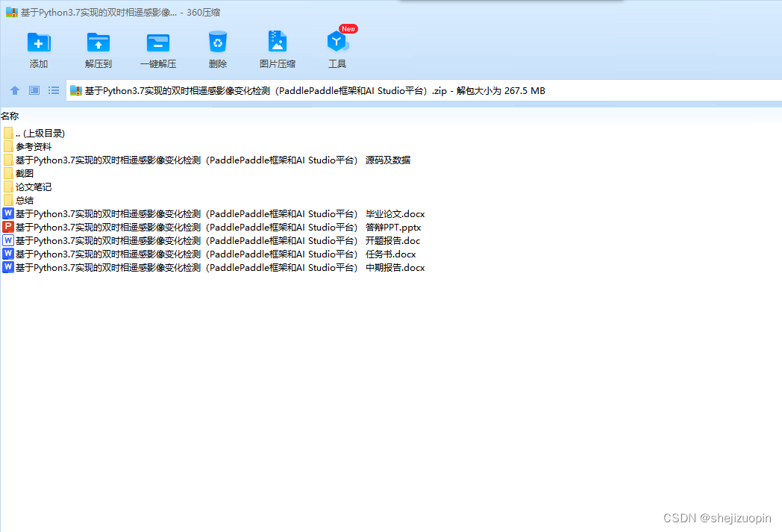
Task: Select the 任务书.docx file
Action: pyautogui.click(x=210, y=254)
